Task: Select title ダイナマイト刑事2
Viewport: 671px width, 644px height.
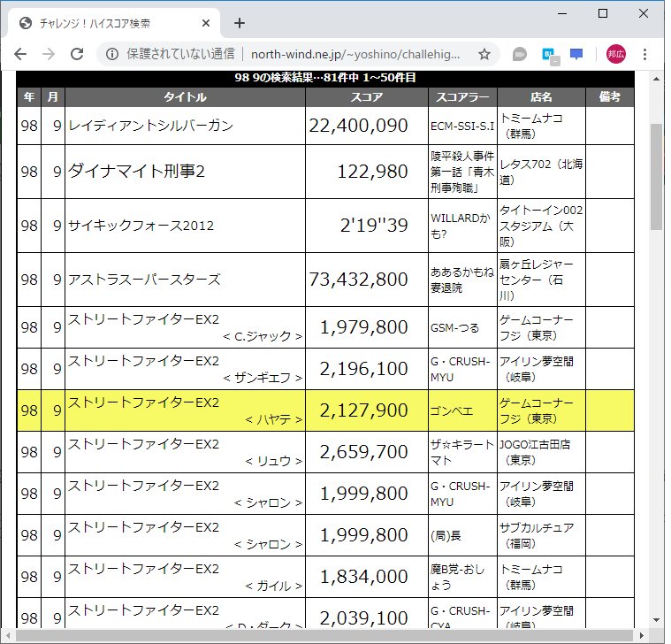Action: click(x=136, y=172)
